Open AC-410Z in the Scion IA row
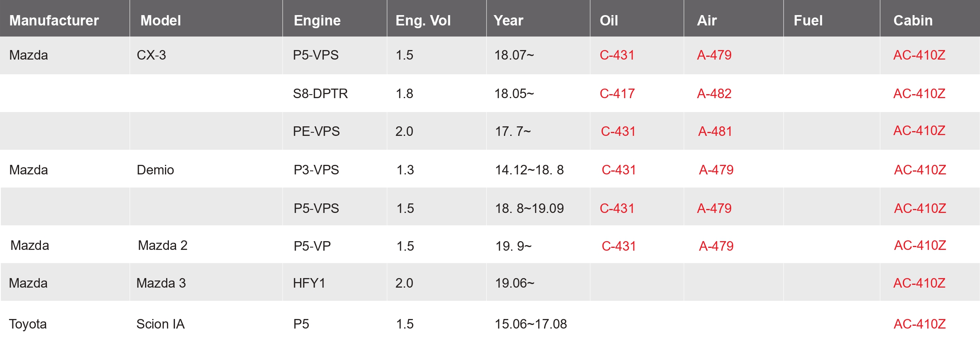 (920, 324)
